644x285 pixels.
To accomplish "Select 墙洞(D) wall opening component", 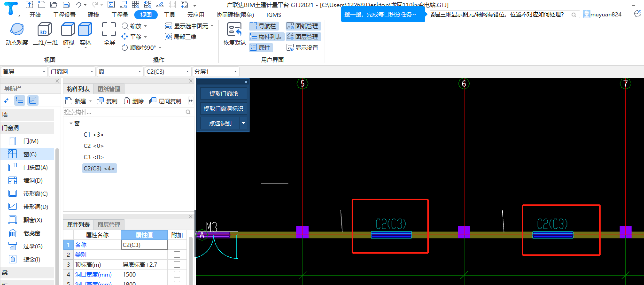I will (x=27, y=181).
